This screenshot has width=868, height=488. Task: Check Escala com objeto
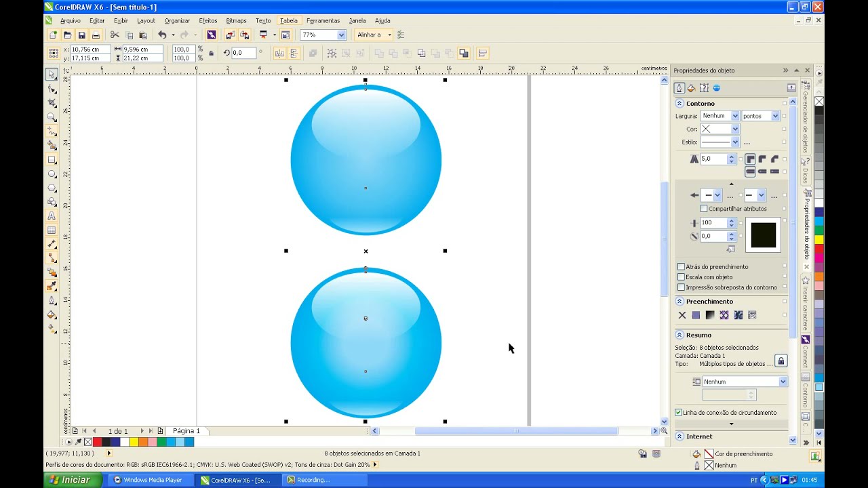coord(682,277)
